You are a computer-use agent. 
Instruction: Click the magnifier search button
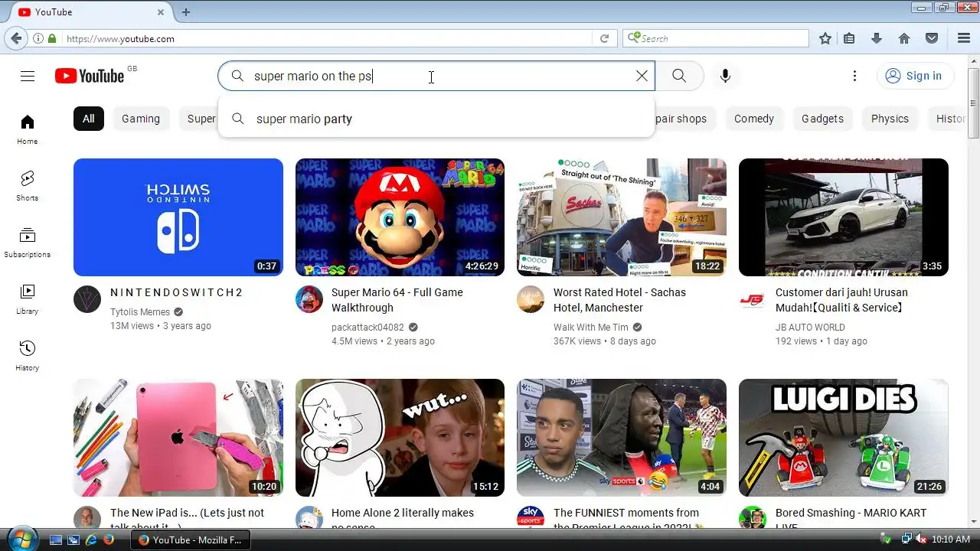(x=679, y=76)
